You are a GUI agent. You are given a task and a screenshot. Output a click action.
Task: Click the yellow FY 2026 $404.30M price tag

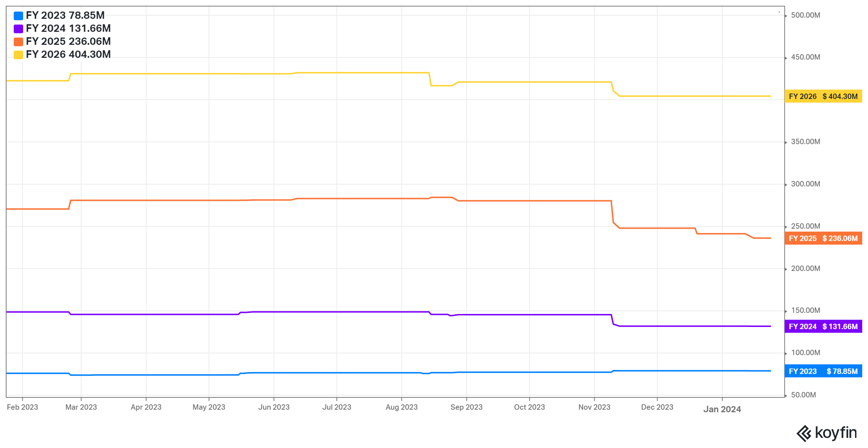(x=823, y=96)
